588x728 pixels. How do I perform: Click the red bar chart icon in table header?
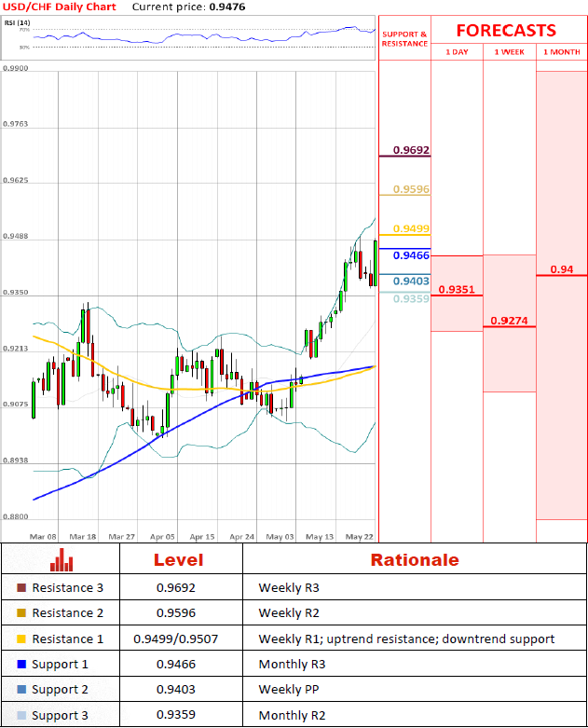(x=62, y=559)
